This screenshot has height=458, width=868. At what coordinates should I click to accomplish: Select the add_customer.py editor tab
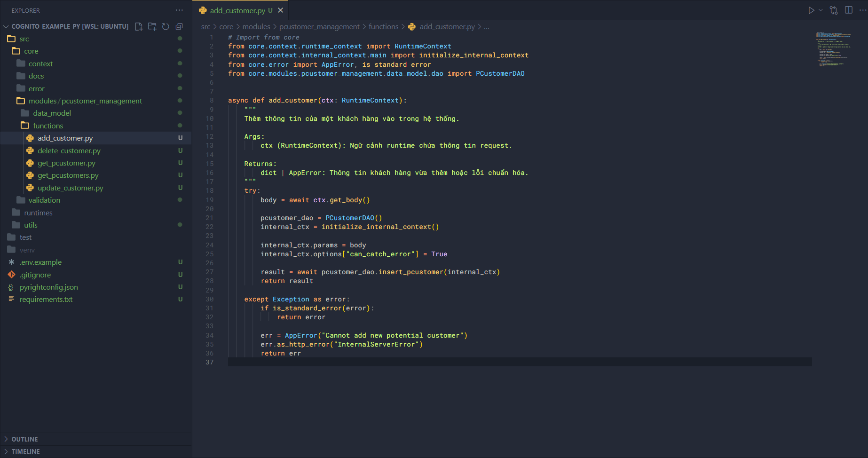click(237, 10)
